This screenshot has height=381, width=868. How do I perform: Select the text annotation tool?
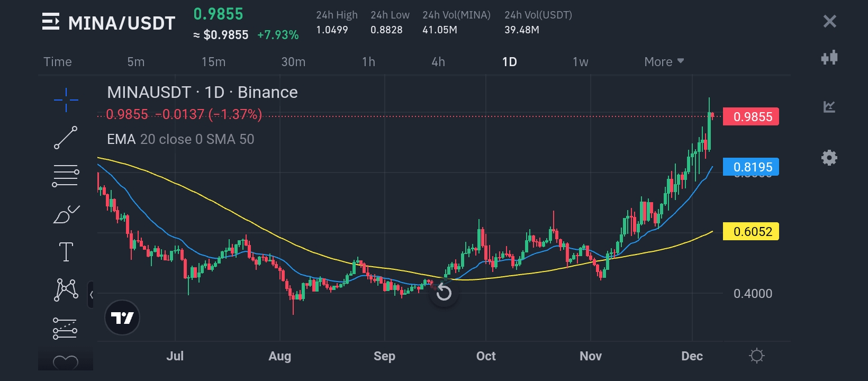click(66, 252)
